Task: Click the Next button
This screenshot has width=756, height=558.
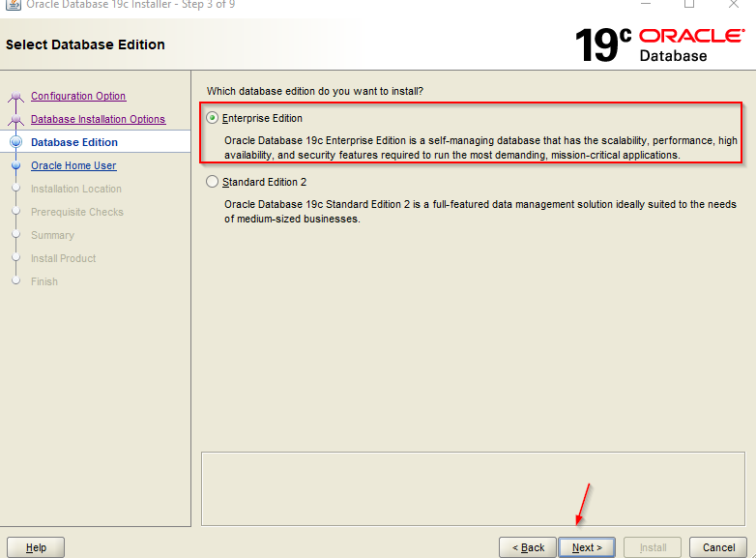Action: [587, 547]
